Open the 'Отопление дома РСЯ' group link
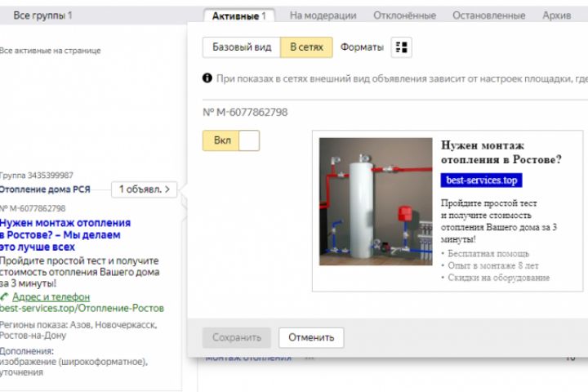The height and width of the screenshot is (392, 588). click(x=45, y=189)
